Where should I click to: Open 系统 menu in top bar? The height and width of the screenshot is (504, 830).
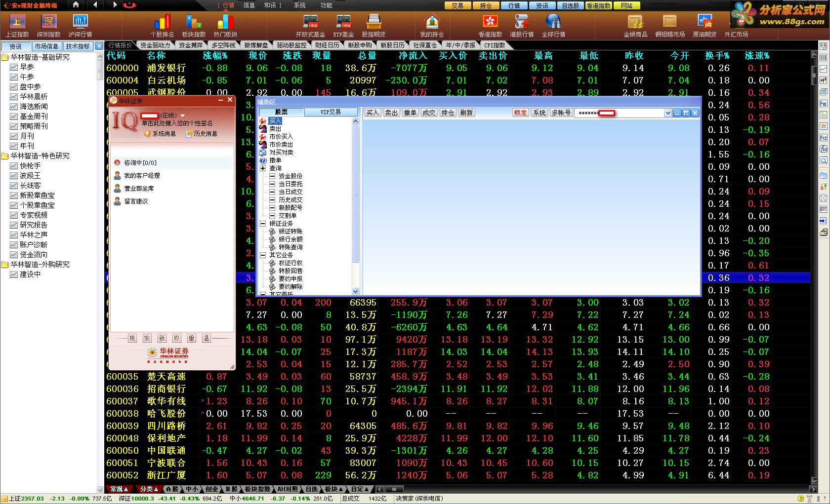pyautogui.click(x=299, y=5)
